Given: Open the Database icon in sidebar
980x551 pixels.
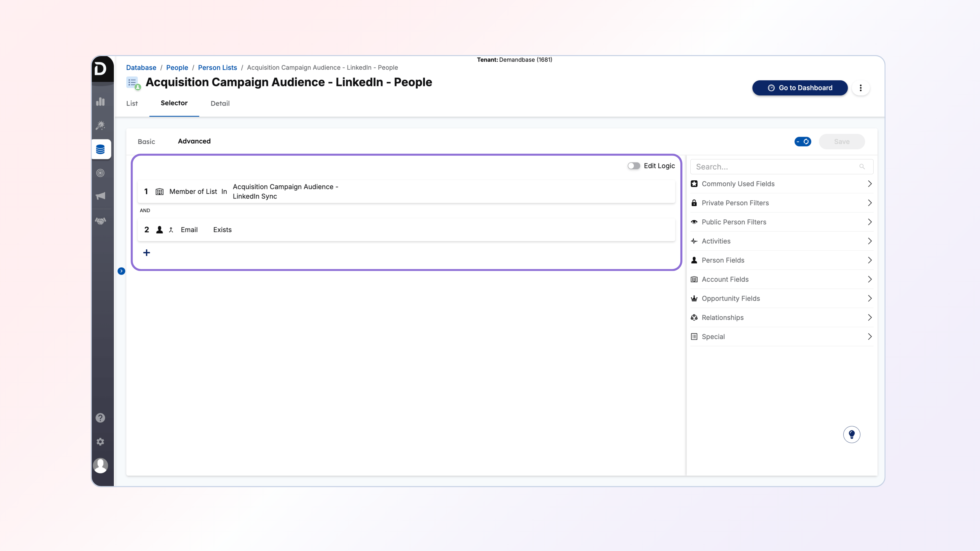Looking at the screenshot, I should [x=101, y=149].
